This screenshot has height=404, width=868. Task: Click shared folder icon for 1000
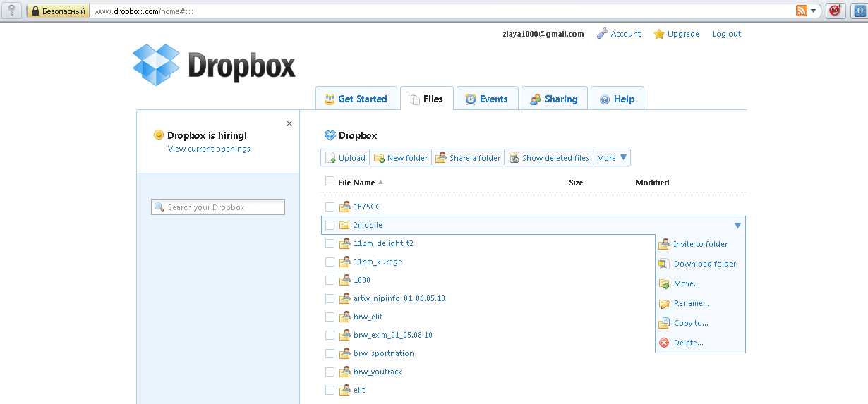[x=345, y=280]
